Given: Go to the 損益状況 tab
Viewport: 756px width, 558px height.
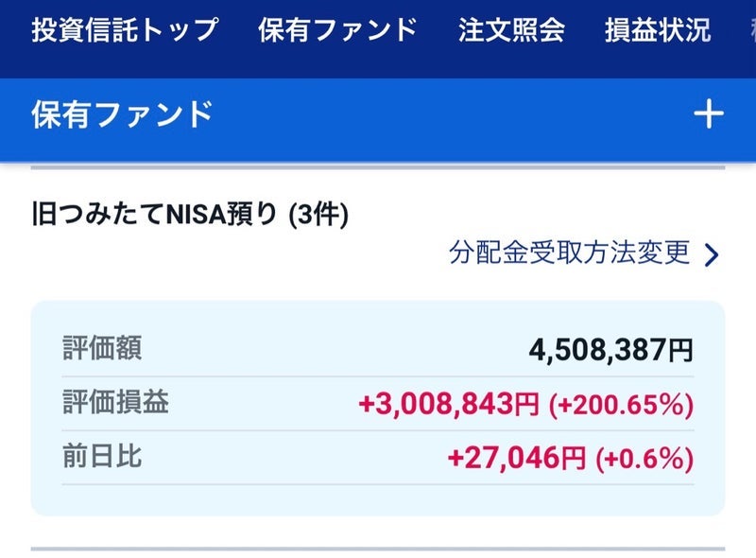Looking at the screenshot, I should pyautogui.click(x=658, y=30).
